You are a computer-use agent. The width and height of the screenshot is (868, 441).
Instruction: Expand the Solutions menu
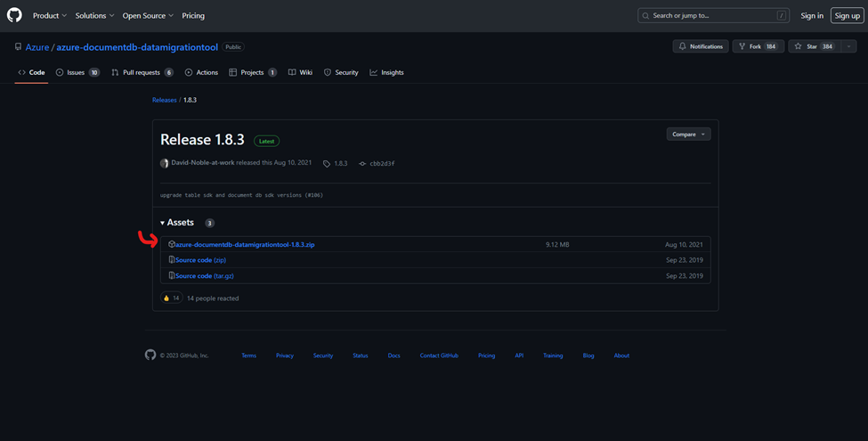click(x=94, y=15)
